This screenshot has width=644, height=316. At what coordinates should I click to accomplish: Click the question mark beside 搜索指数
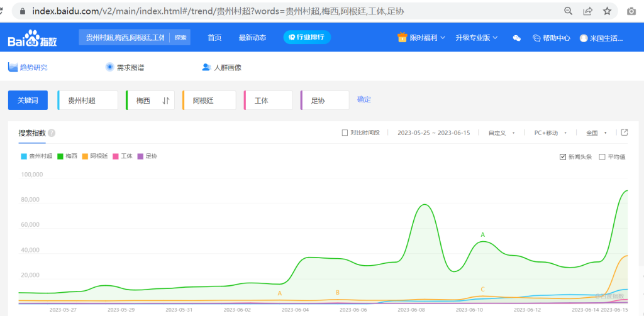point(52,133)
